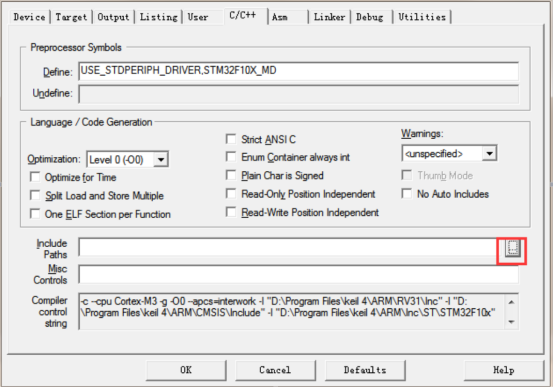The height and width of the screenshot is (388, 554).
Task: Go to the Linker tab
Action: [329, 17]
